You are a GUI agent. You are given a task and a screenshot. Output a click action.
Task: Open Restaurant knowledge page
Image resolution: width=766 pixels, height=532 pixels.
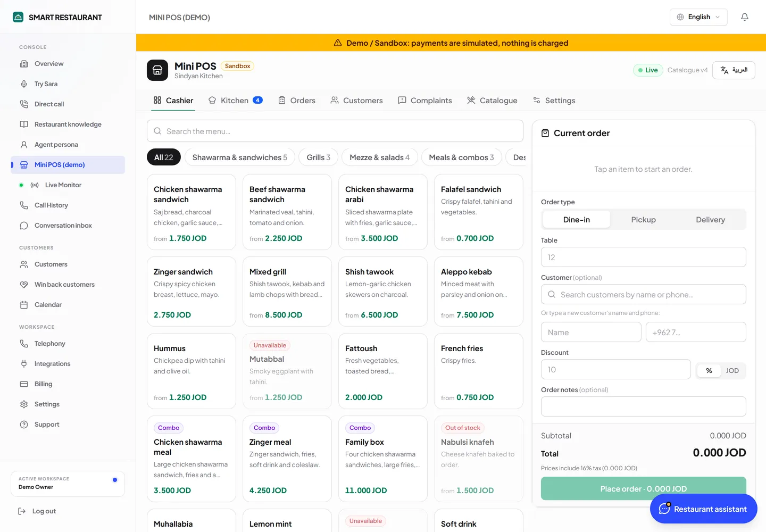[68, 124]
